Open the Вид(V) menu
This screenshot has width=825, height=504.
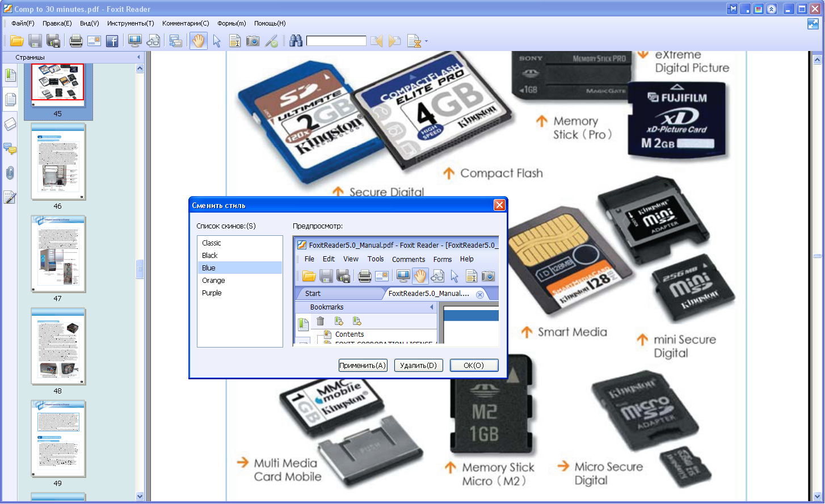tap(89, 23)
